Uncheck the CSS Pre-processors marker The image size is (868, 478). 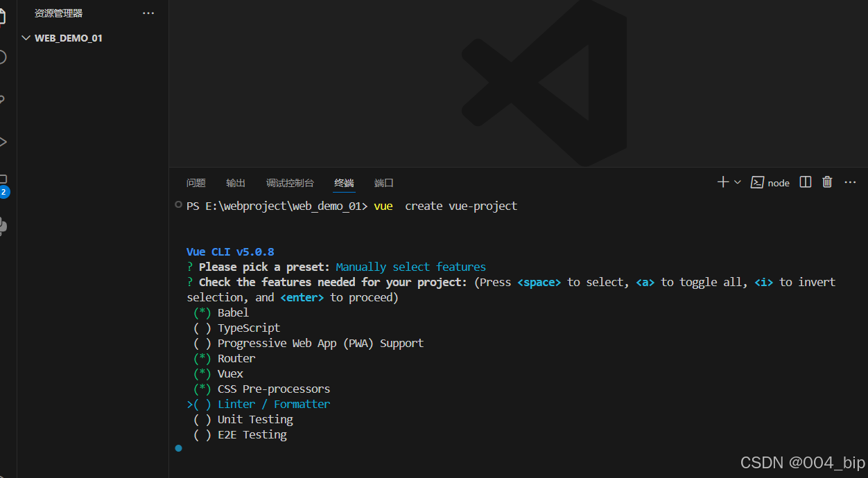tap(202, 389)
